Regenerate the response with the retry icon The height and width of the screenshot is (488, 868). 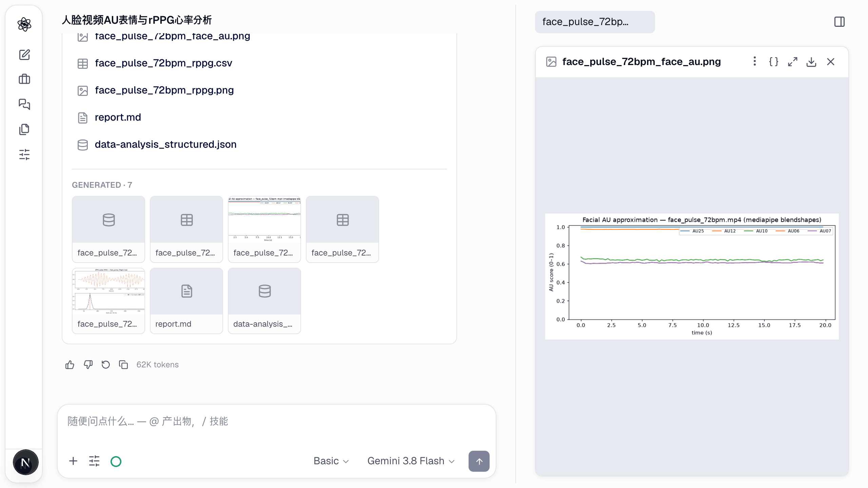(x=106, y=365)
